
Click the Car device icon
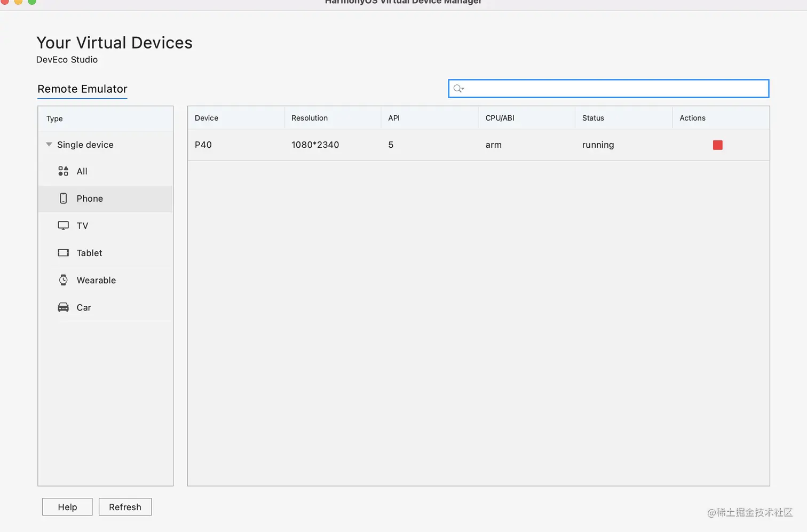pos(63,307)
